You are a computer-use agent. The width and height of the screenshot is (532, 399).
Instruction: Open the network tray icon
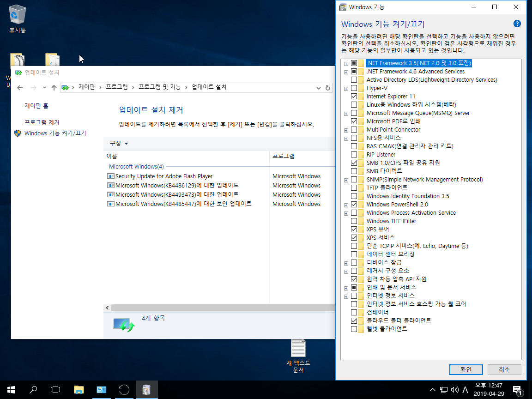pyautogui.click(x=443, y=390)
